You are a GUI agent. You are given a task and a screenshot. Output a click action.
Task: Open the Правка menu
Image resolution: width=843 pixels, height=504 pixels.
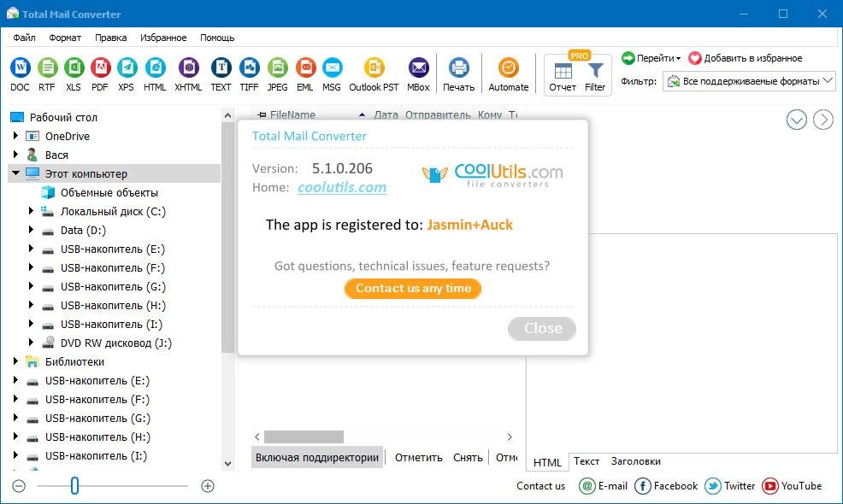(x=111, y=38)
